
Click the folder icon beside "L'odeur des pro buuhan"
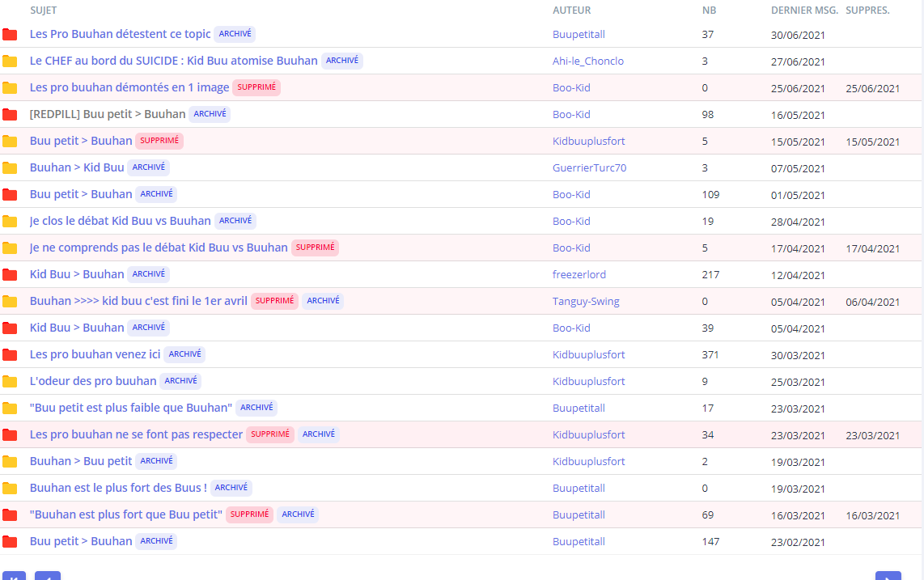10,381
